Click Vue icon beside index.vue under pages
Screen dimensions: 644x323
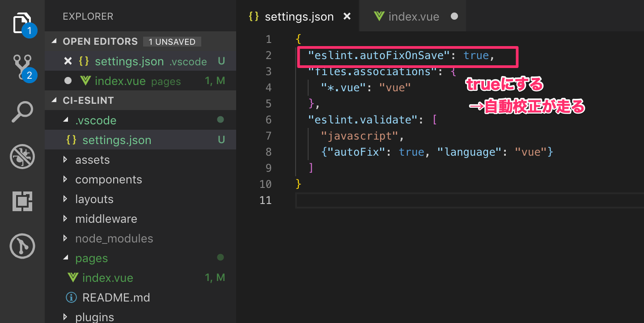pos(72,278)
